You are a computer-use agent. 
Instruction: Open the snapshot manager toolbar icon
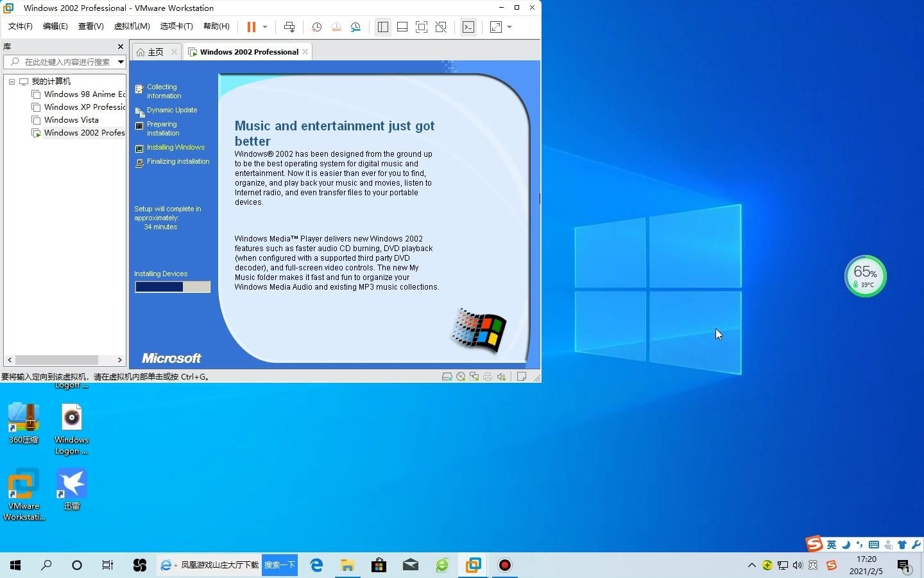[355, 27]
